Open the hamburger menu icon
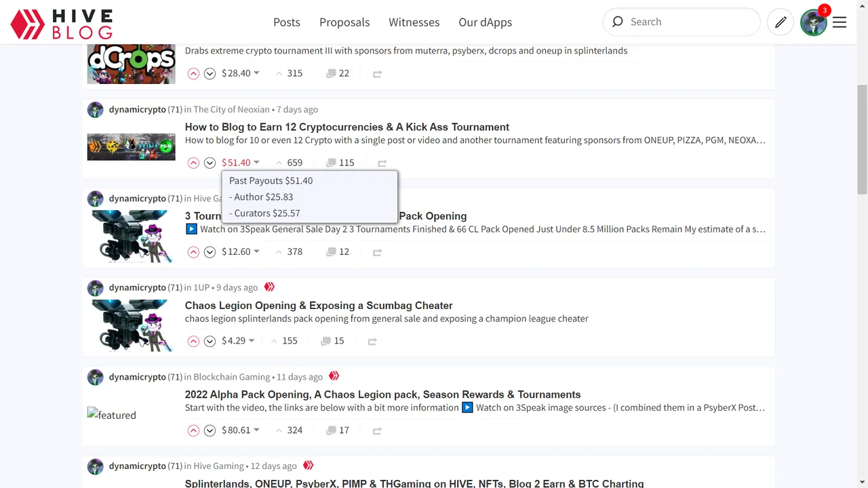Image resolution: width=868 pixels, height=488 pixels. pos(840,22)
